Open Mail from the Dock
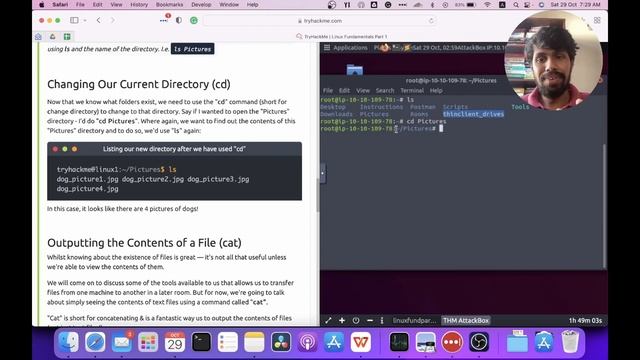Screen dimensions: 640x360 pos(122,342)
